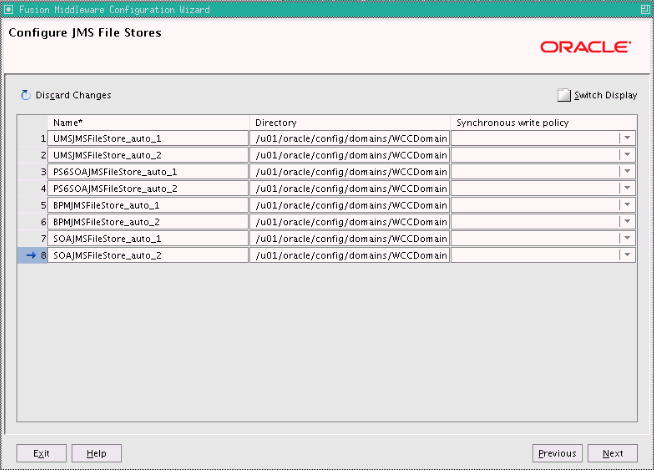Select the highlighted row 8 header
Viewport: 654px width, 470px height.
[x=33, y=255]
